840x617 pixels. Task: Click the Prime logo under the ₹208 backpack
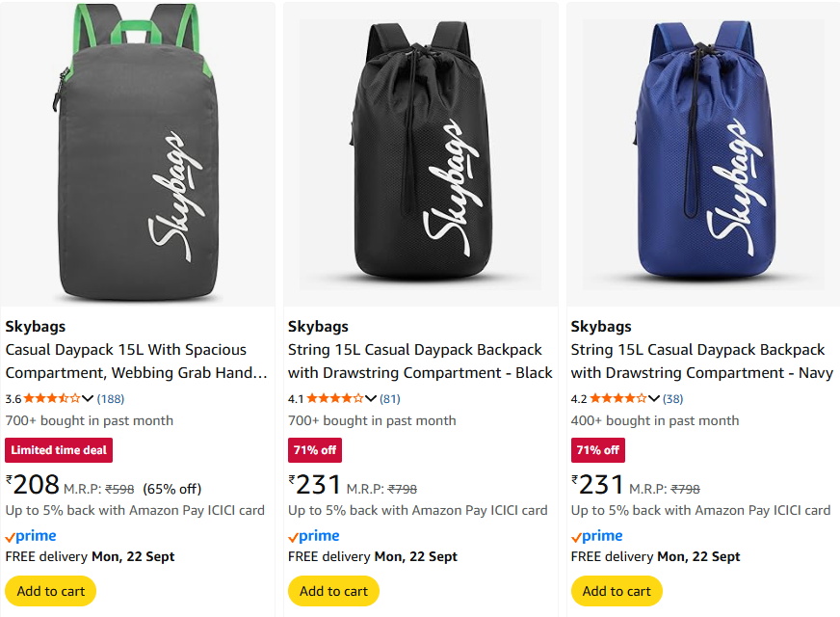pyautogui.click(x=31, y=536)
